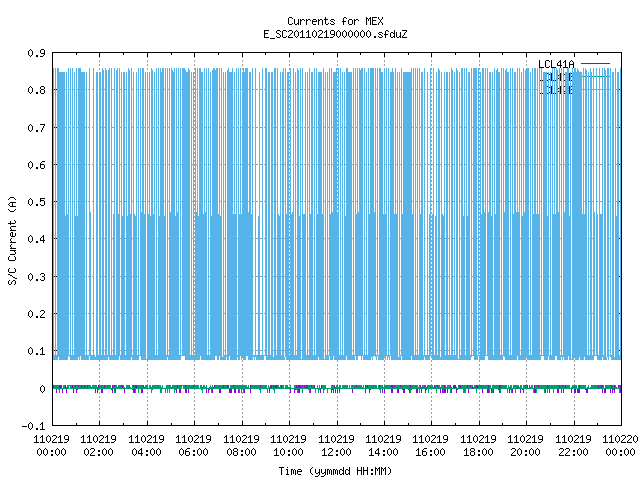Image resolution: width=640 pixels, height=480 pixels.
Task: Click the '0.3' y-axis tick label
Action: coord(36,277)
